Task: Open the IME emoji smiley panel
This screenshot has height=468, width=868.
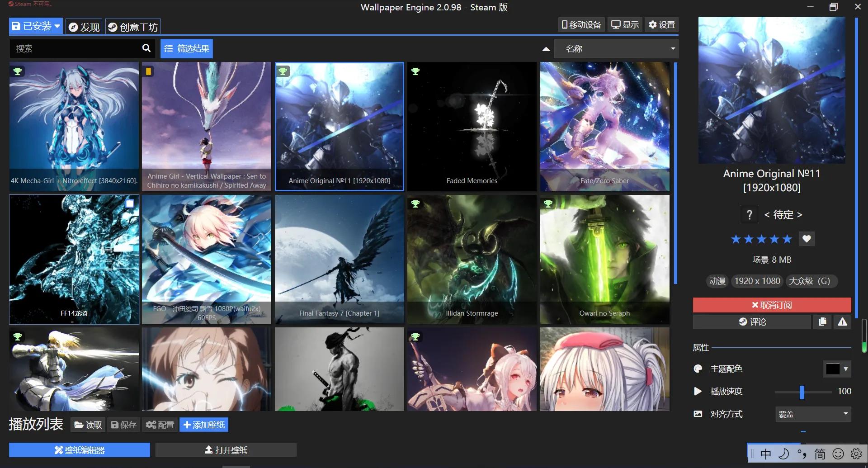Action: pos(838,454)
